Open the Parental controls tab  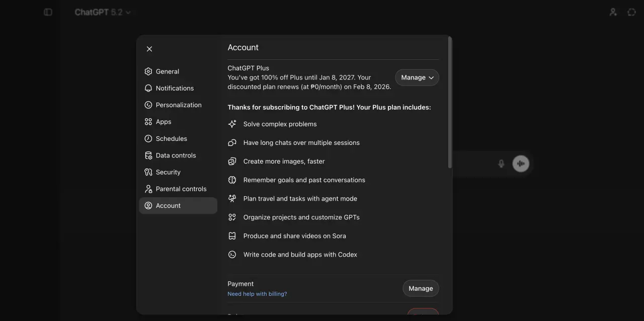(x=178, y=189)
